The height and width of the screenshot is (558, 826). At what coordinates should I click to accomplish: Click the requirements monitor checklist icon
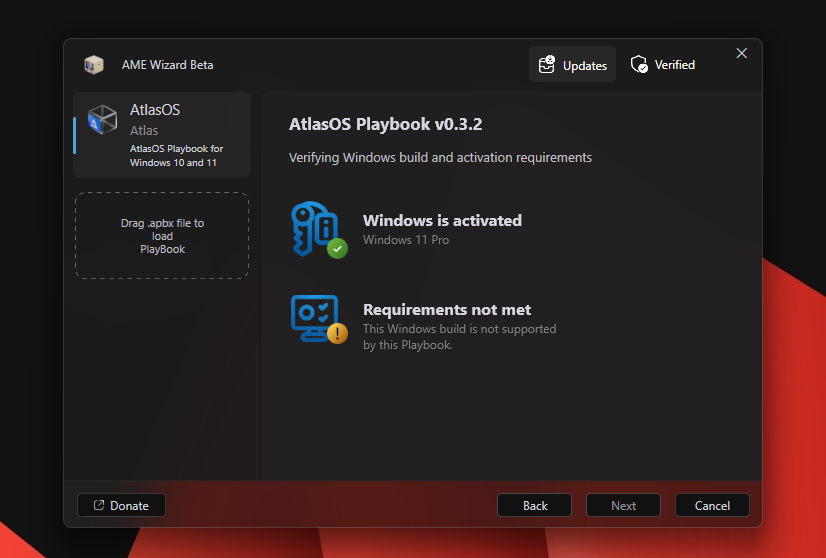[314, 318]
